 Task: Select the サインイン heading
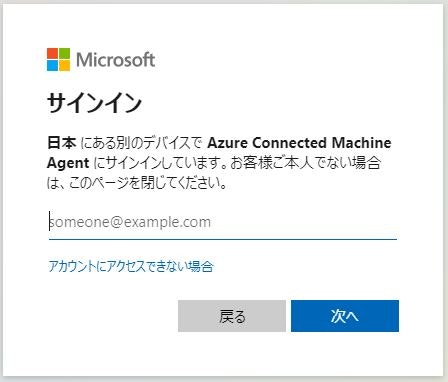[95, 103]
